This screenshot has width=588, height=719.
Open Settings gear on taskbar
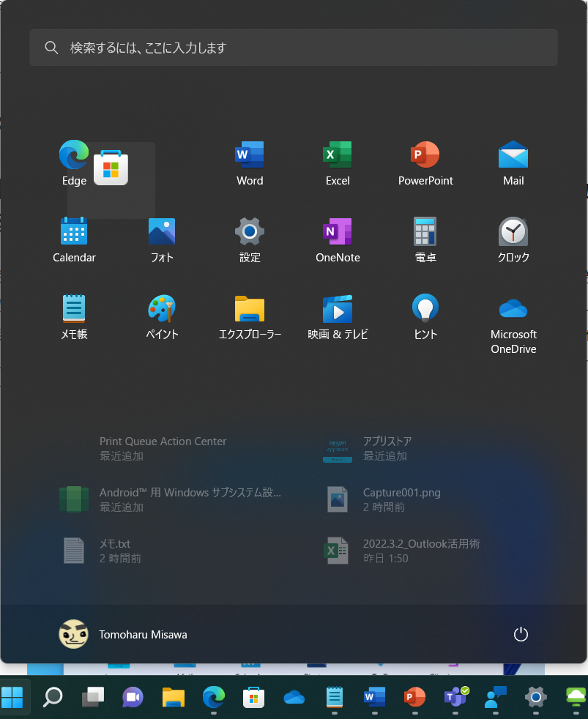(x=536, y=698)
